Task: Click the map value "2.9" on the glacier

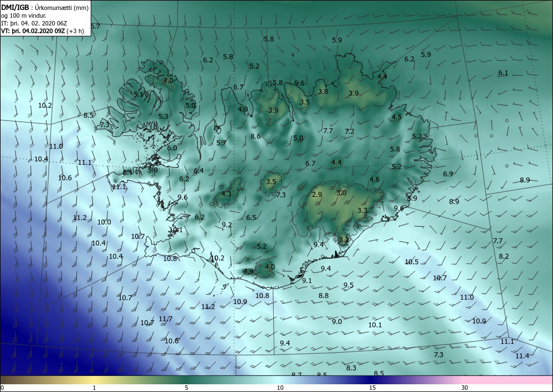Action: tap(317, 194)
